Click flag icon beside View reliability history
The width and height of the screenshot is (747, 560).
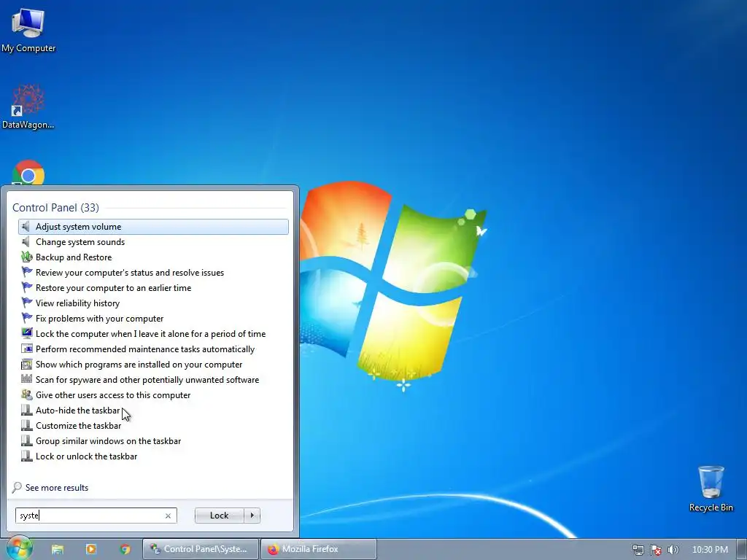(27, 303)
